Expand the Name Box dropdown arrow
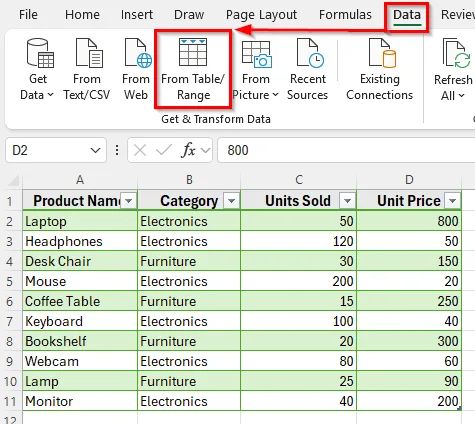 [x=95, y=151]
